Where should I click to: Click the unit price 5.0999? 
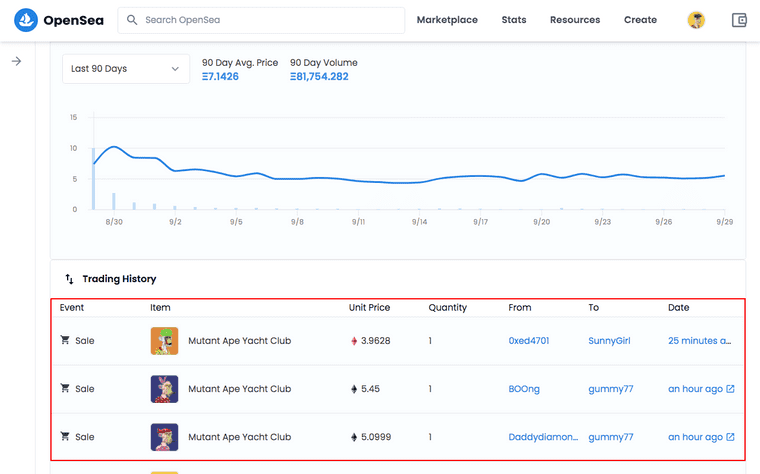(376, 437)
